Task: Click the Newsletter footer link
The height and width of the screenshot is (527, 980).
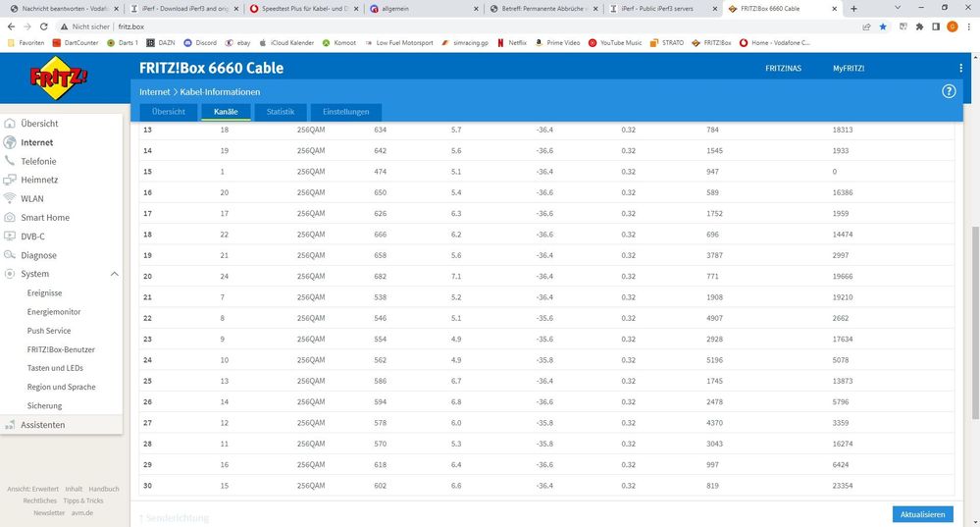Action: pos(49,512)
